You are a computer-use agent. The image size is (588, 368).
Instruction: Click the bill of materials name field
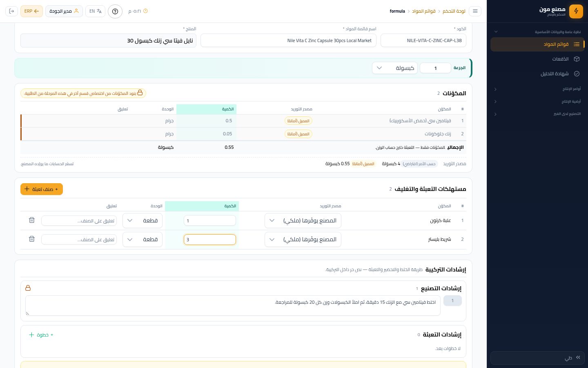click(288, 40)
